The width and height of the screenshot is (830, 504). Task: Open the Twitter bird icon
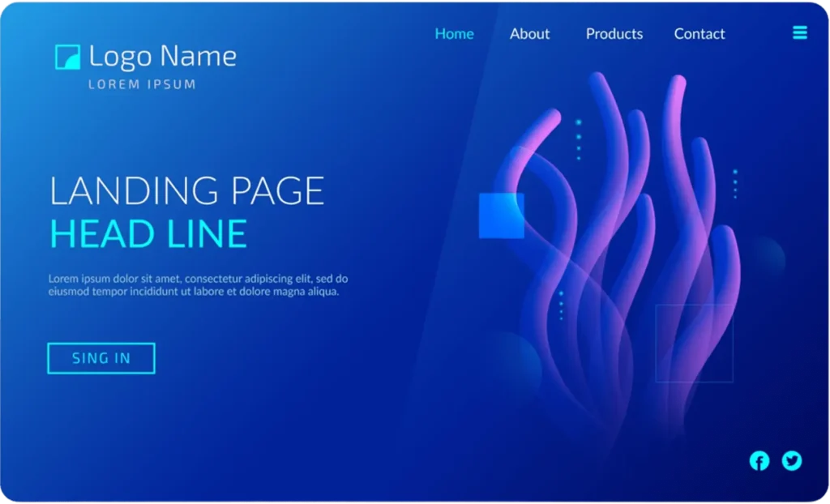[x=791, y=461]
